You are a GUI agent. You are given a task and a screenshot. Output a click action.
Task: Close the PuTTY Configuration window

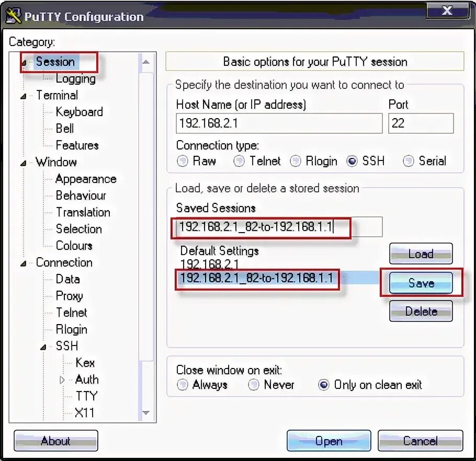click(447, 11)
